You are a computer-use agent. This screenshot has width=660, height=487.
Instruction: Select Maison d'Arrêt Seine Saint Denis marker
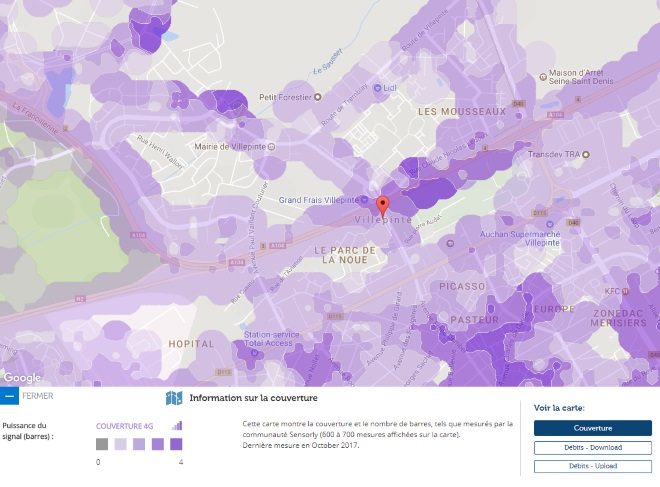click(541, 74)
